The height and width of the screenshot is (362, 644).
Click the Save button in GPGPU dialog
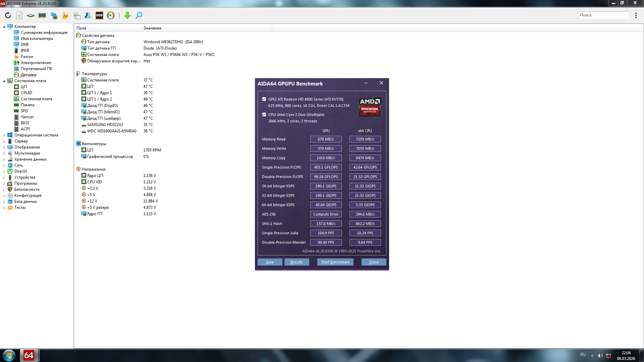[x=270, y=262]
